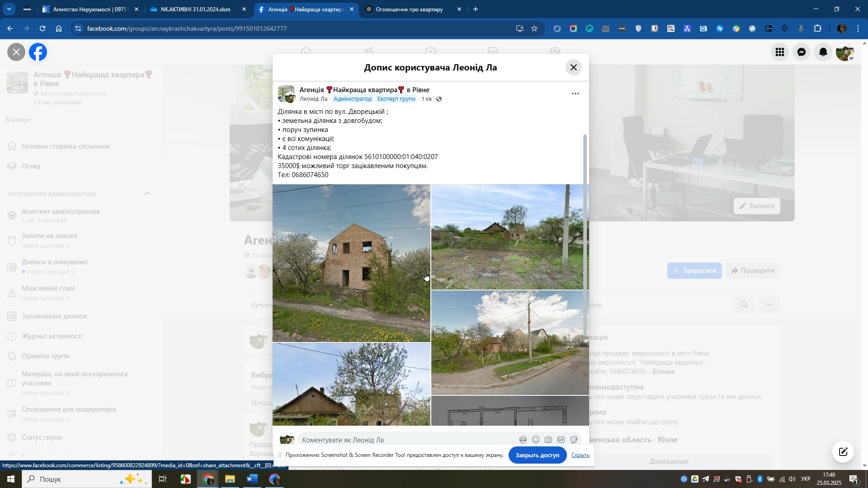Image resolution: width=868 pixels, height=488 pixels.
Task: Open Facebook Messenger icon
Action: point(802,52)
